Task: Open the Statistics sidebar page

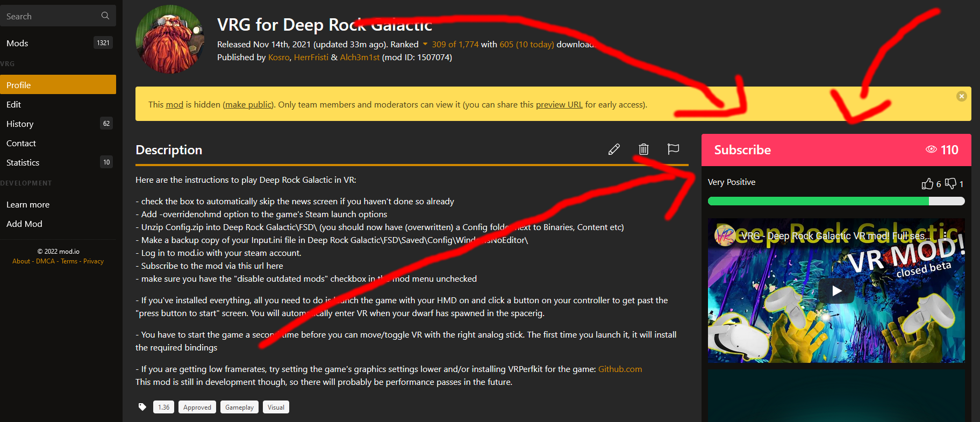Action: pyautogui.click(x=58, y=162)
